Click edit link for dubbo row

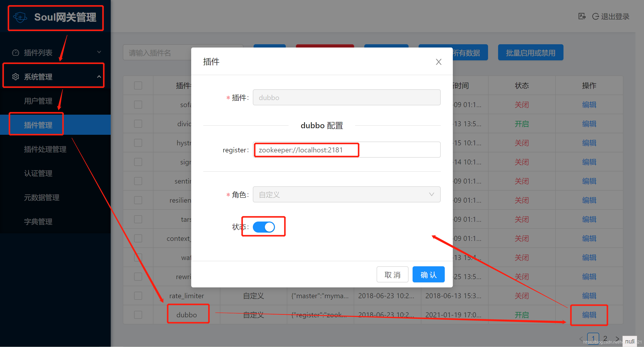[589, 315]
